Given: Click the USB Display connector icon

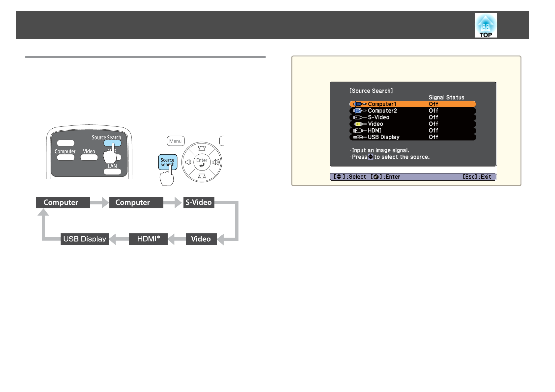Looking at the screenshot, I should (360, 137).
